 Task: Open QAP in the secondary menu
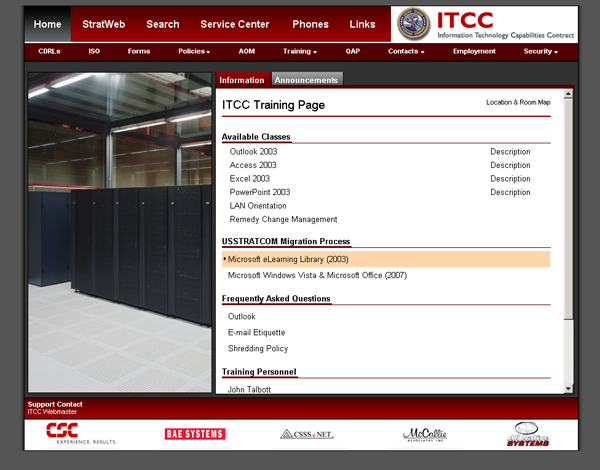click(x=352, y=51)
